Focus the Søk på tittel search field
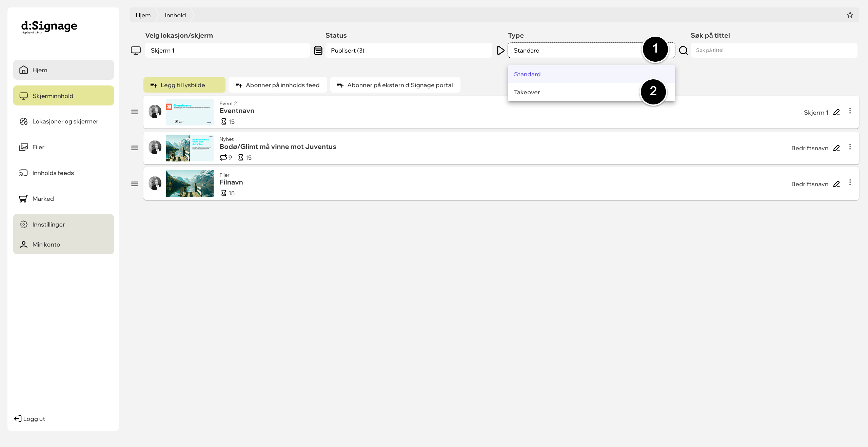 tap(774, 50)
